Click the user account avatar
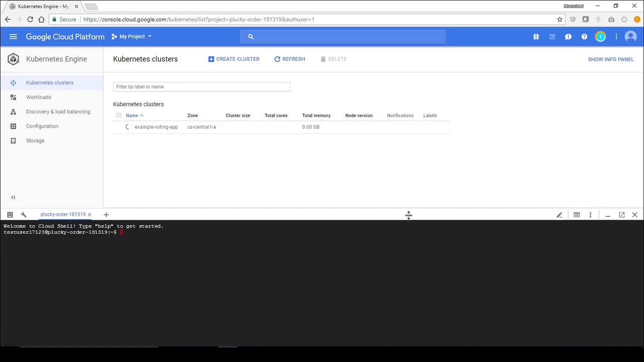 630,37
